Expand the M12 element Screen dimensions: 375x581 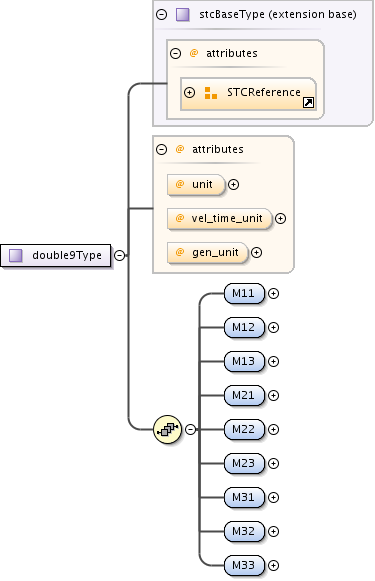(273, 328)
